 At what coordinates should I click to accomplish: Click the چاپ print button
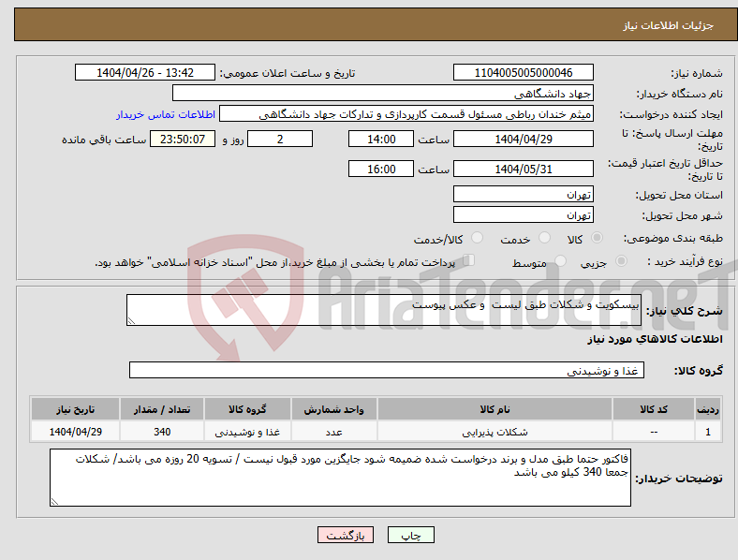pyautogui.click(x=411, y=535)
